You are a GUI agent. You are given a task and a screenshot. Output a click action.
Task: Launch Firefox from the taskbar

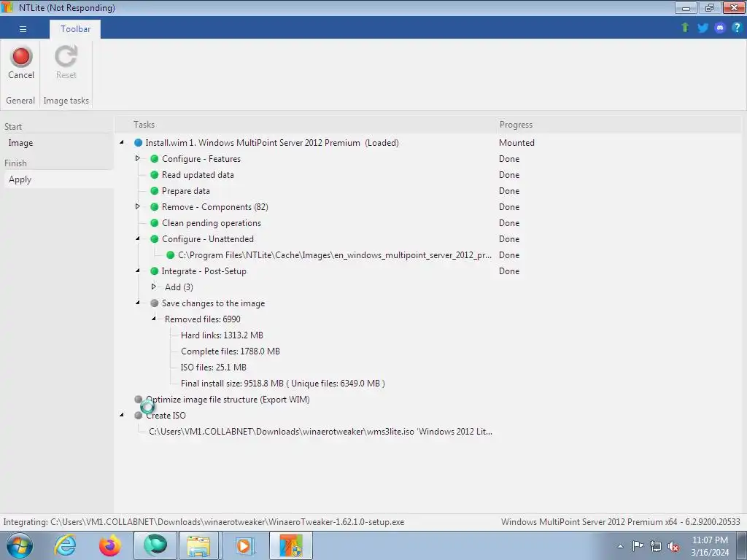109,545
